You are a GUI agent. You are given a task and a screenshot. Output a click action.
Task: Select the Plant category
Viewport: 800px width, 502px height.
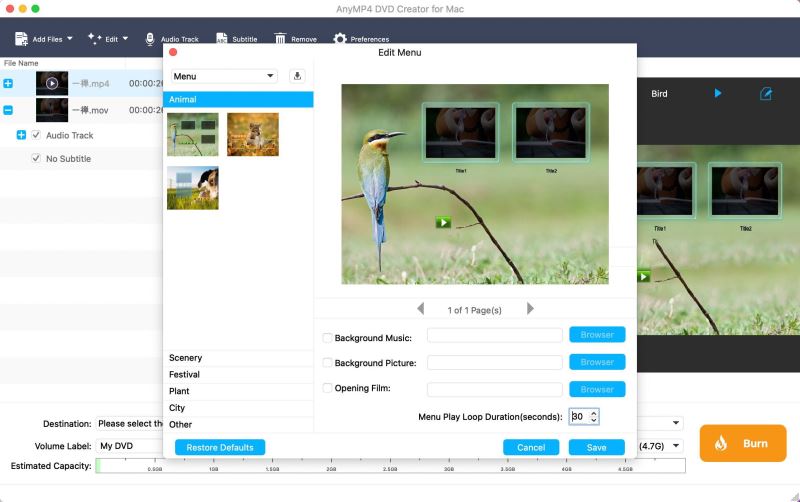pos(238,391)
